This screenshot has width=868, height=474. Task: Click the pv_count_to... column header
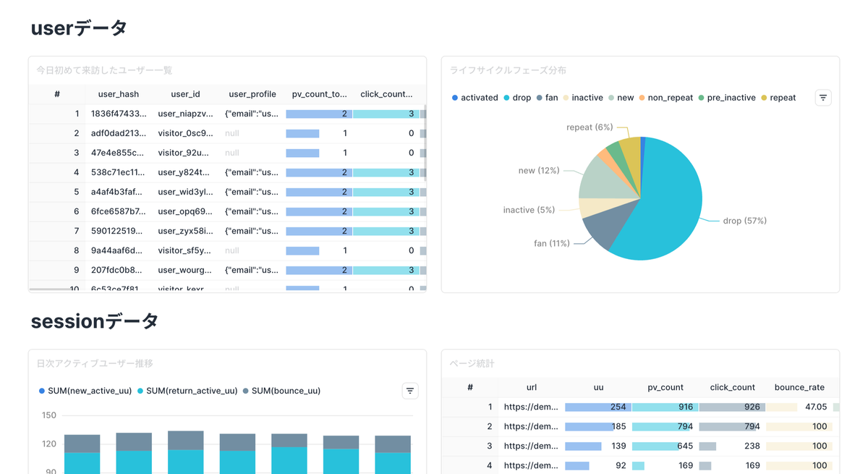pyautogui.click(x=319, y=94)
